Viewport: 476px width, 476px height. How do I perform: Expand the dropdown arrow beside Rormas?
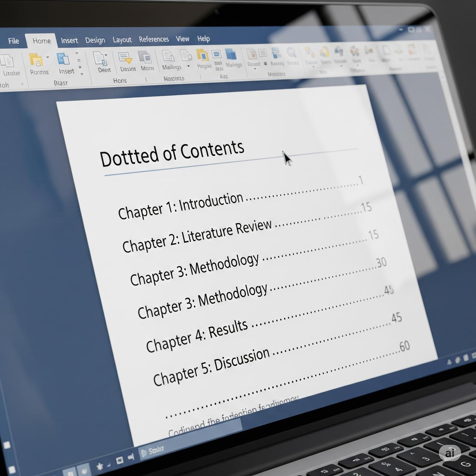pos(48,57)
